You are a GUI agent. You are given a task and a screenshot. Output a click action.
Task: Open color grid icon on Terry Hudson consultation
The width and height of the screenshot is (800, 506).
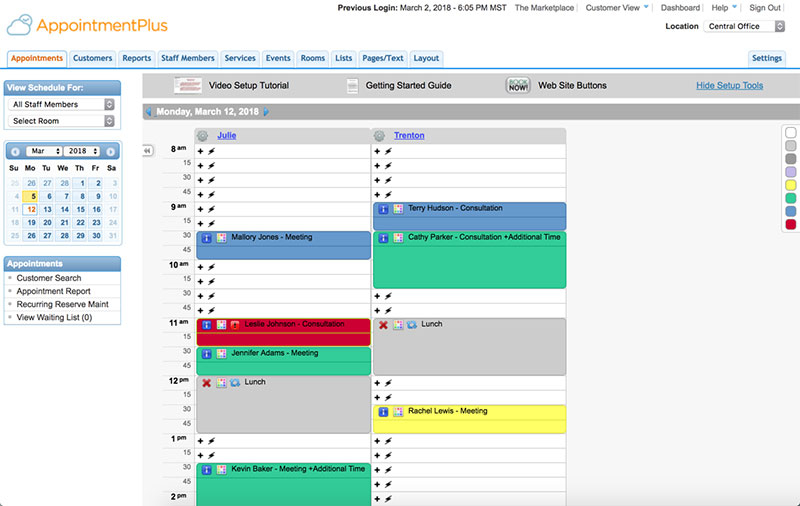pyautogui.click(x=398, y=209)
